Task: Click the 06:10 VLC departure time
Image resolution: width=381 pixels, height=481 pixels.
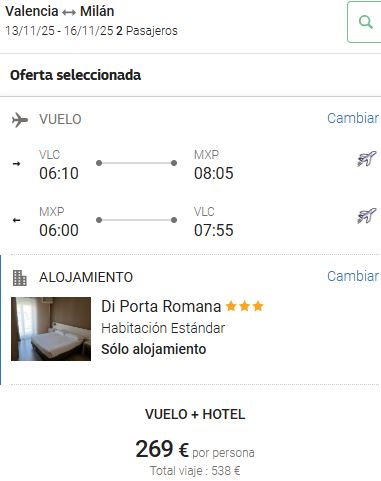Action: (59, 173)
